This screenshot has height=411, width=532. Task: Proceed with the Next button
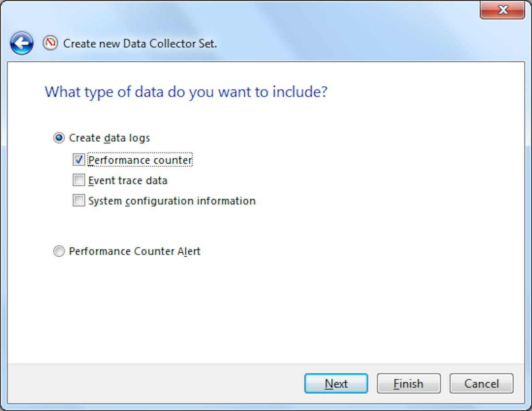point(336,384)
